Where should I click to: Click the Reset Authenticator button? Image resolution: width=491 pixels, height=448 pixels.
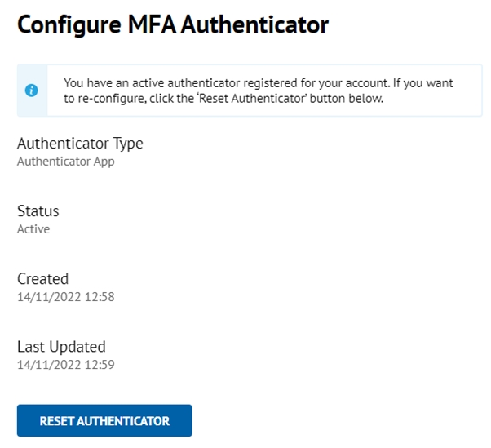coord(104,421)
